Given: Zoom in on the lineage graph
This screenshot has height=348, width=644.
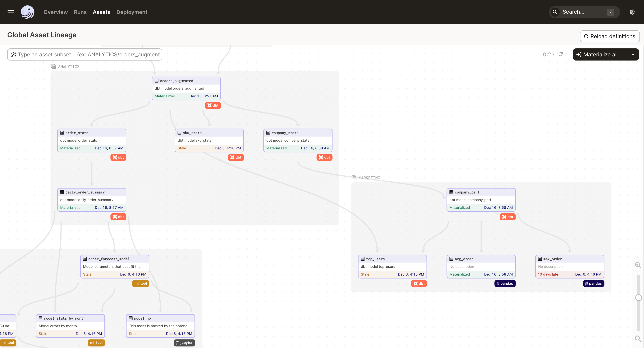Looking at the screenshot, I should 638,265.
